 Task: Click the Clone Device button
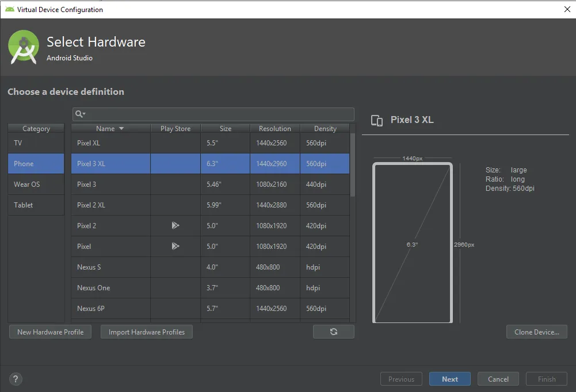point(537,332)
